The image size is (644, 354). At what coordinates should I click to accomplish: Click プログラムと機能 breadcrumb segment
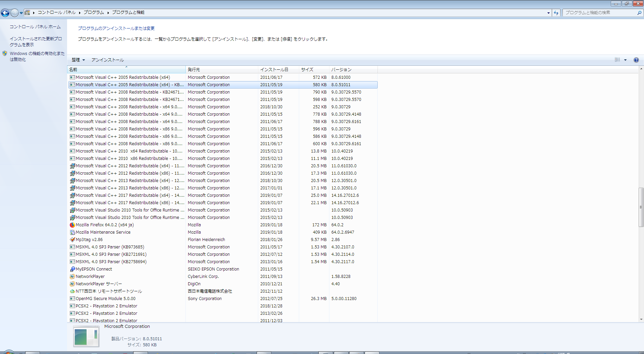tap(128, 12)
